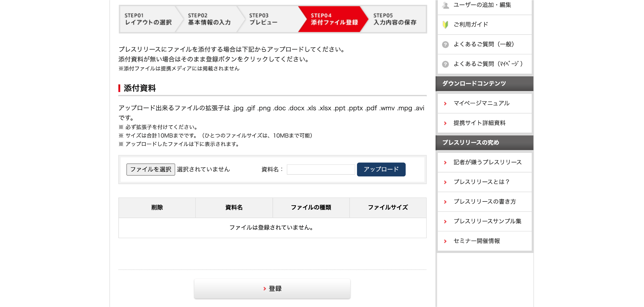Click the question mark icon beside よくあるご質問（ﾏｲﾍﾟｰｼﾞ）
This screenshot has width=644, height=307.
click(446, 64)
